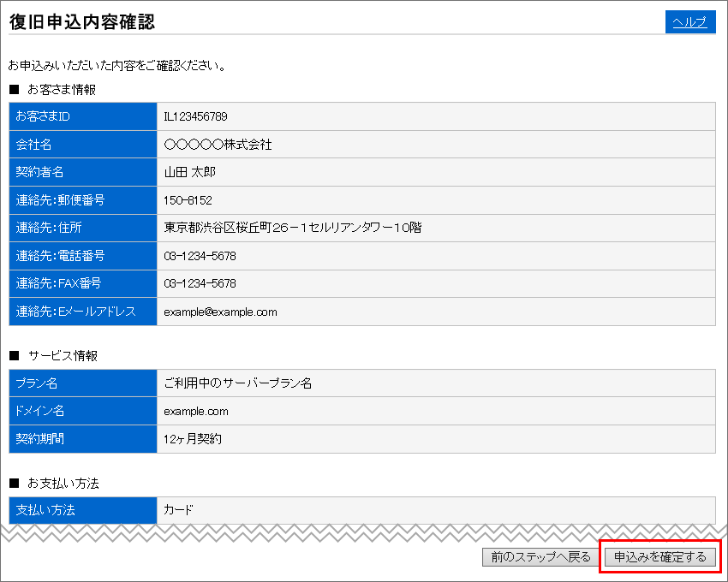This screenshot has height=582, width=728.
Task: Select company name ○○○○○株式会社
Action: click(218, 145)
